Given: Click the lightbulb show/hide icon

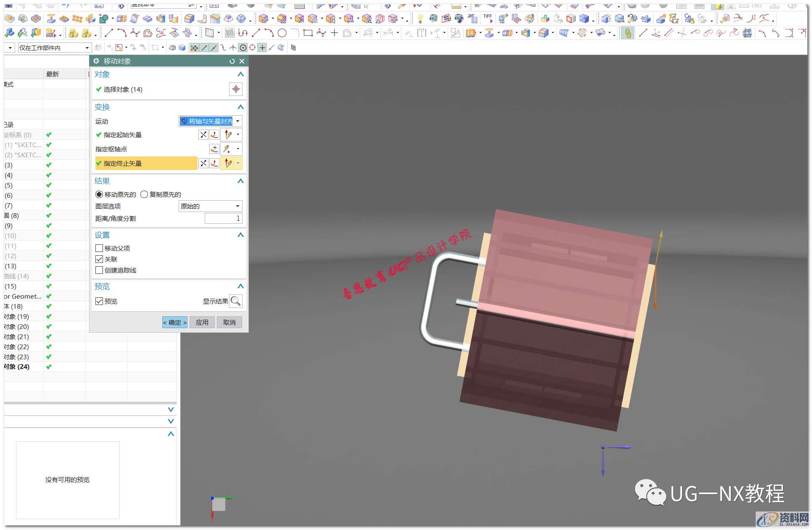Looking at the screenshot, I should click(420, 19).
